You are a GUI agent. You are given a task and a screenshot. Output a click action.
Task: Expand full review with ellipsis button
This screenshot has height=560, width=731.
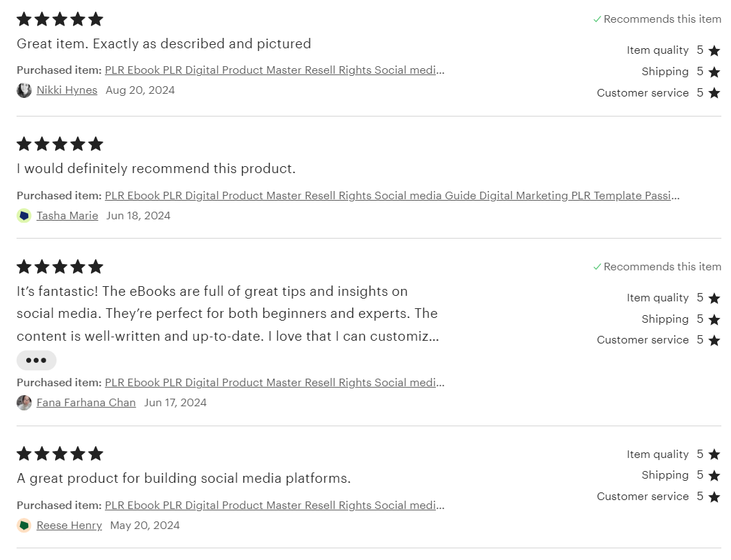pyautogui.click(x=37, y=360)
